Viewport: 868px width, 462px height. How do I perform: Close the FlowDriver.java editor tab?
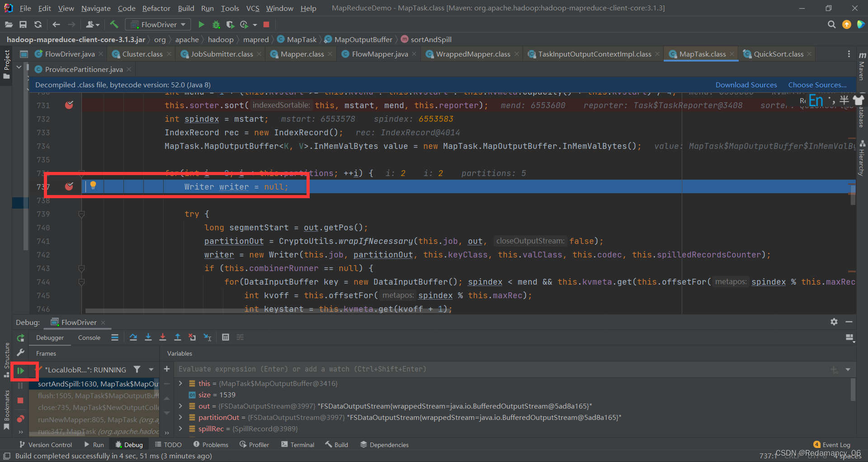[101, 54]
